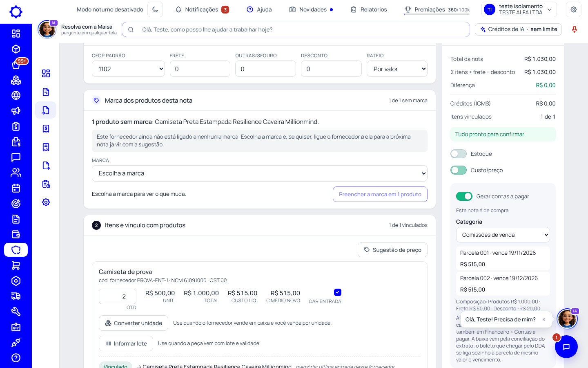Open Categoria Comissões de venda dropdown
Image resolution: width=588 pixels, height=368 pixels.
(x=503, y=235)
